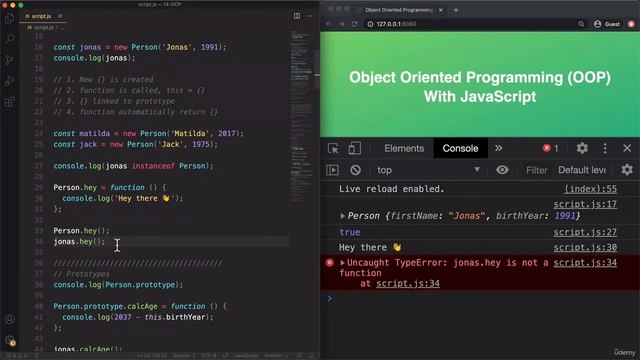Image resolution: width=640 pixels, height=360 pixels.
Task: Close the script.js editor tab
Action: click(60, 16)
